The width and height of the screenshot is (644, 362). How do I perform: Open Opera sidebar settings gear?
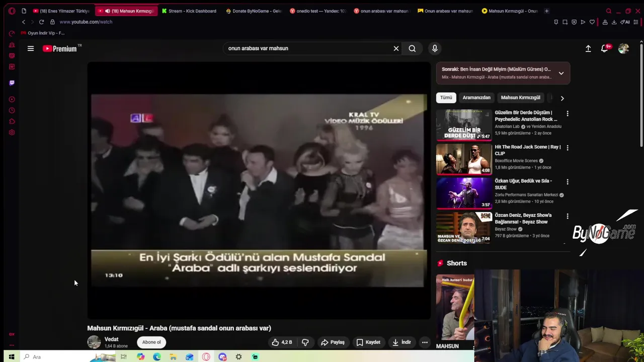12,132
